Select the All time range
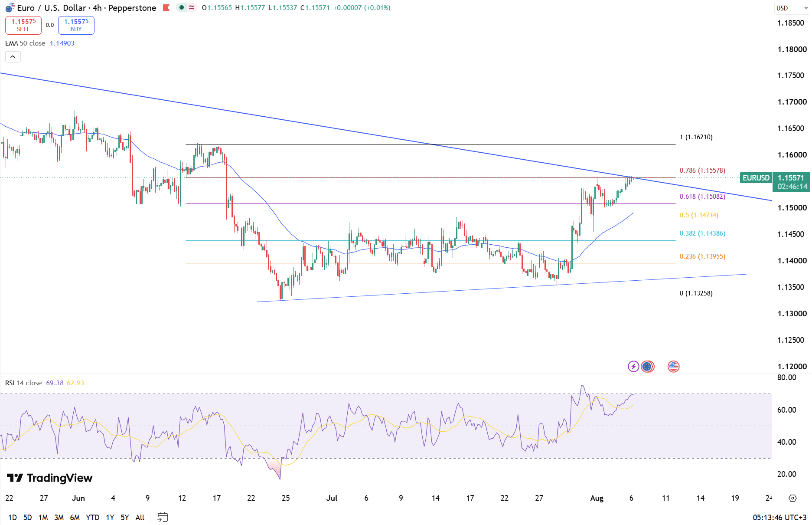The width and height of the screenshot is (812, 525). tap(140, 517)
